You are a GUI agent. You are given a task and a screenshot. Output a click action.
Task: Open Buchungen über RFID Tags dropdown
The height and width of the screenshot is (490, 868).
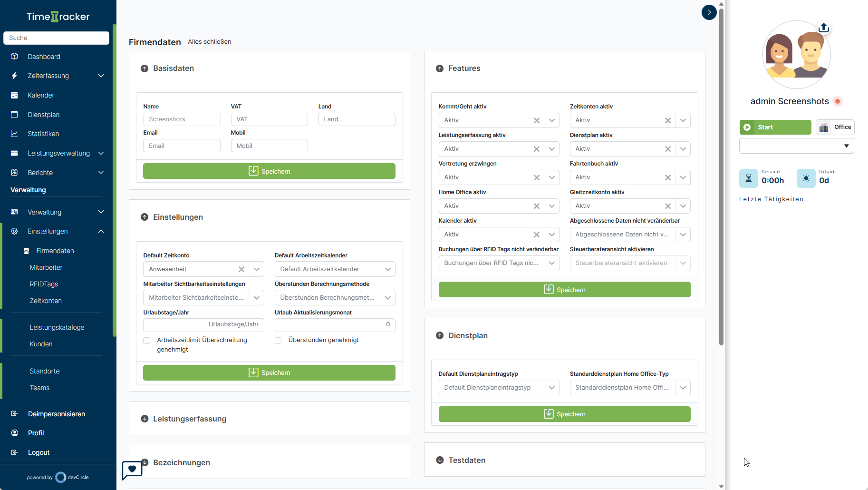point(551,263)
